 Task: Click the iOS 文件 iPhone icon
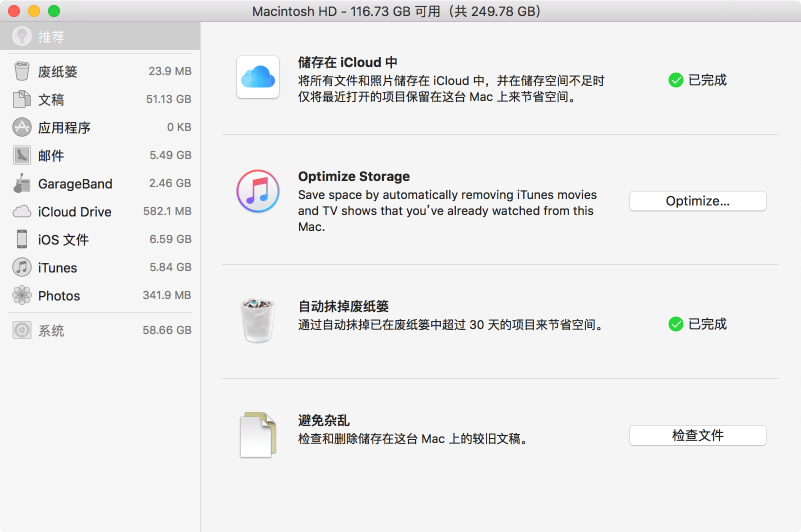(21, 239)
